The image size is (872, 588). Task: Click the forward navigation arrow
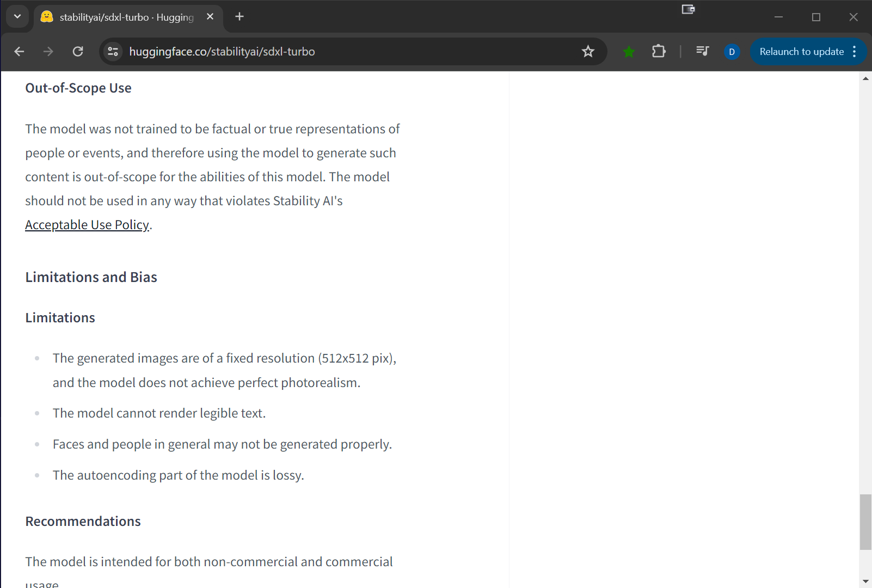tap(48, 52)
